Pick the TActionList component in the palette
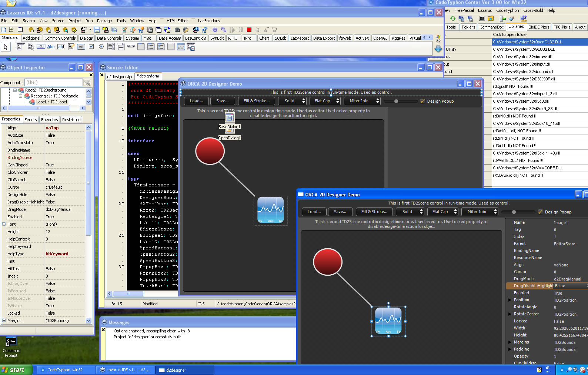588x375 pixels. pyautogui.click(x=191, y=47)
